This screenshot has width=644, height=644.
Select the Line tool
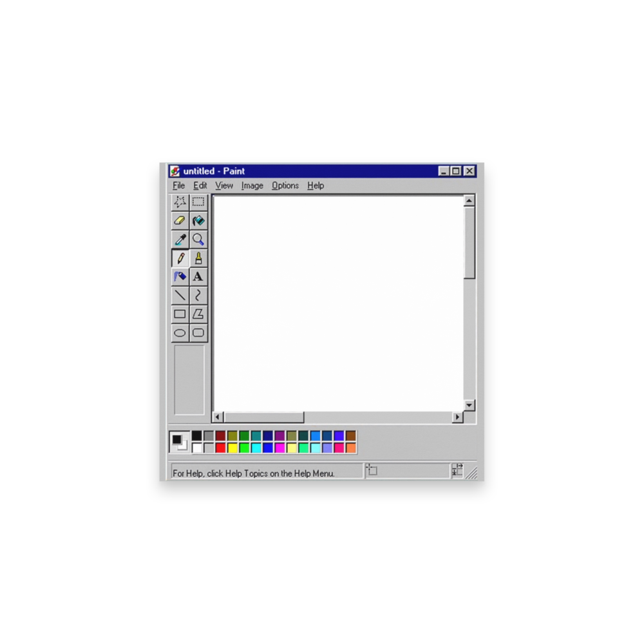[180, 295]
